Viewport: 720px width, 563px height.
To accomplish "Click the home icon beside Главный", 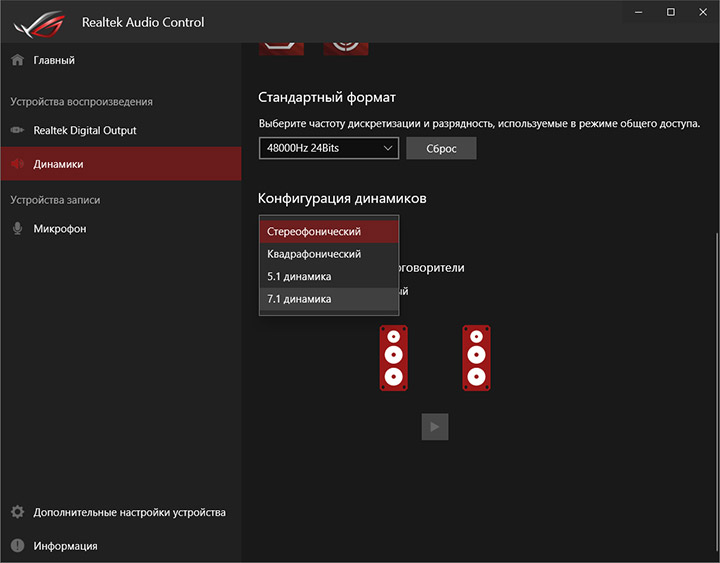I will tap(17, 60).
